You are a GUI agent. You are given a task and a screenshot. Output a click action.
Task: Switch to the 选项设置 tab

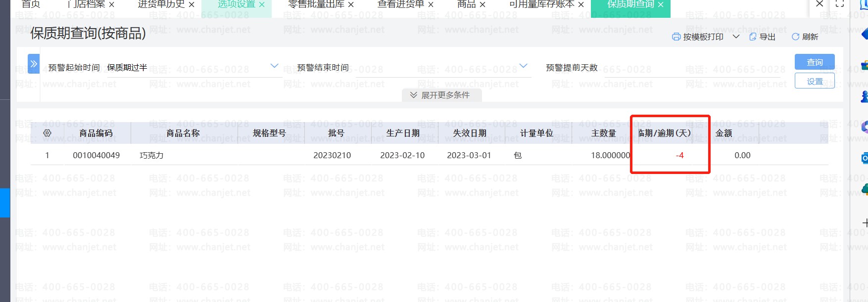pyautogui.click(x=237, y=4)
